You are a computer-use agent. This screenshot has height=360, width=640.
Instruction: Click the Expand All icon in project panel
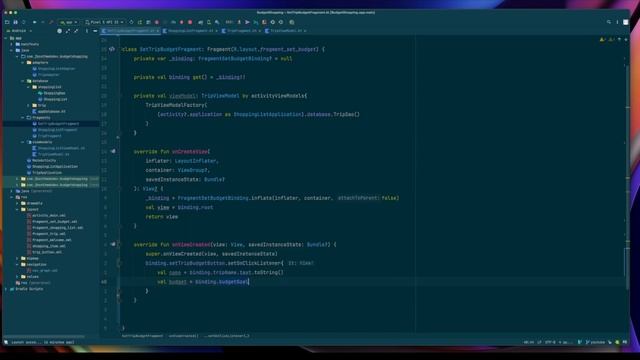tap(68, 31)
